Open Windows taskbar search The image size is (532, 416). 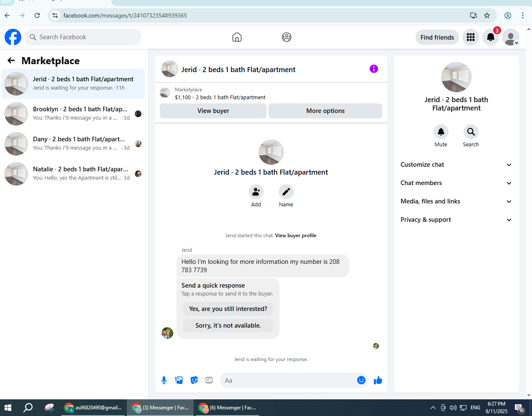tap(28, 408)
